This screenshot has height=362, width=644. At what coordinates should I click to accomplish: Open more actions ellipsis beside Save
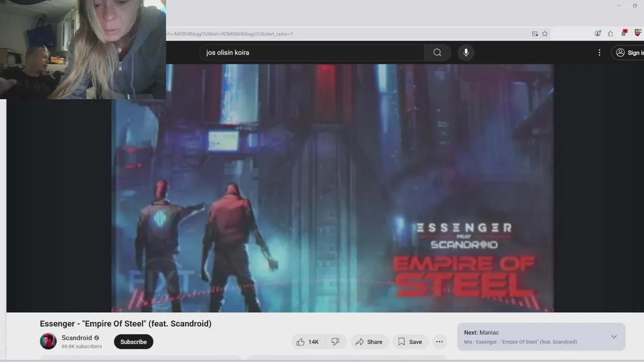[x=439, y=342]
